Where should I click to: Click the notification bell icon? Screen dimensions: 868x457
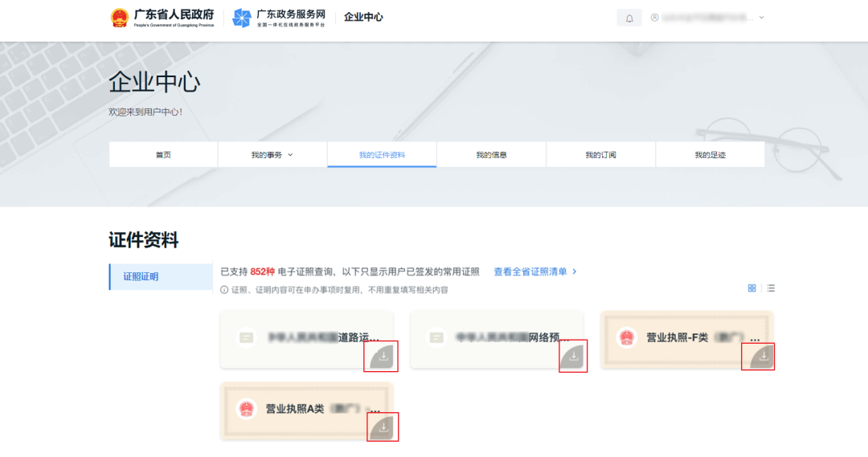pyautogui.click(x=629, y=18)
